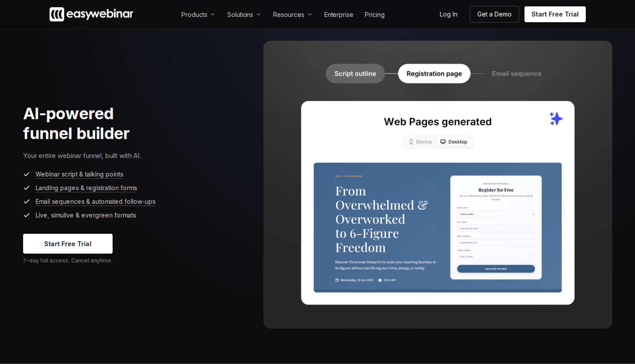
Task: Click checkmark next to Email sequences item
Action: (x=27, y=202)
